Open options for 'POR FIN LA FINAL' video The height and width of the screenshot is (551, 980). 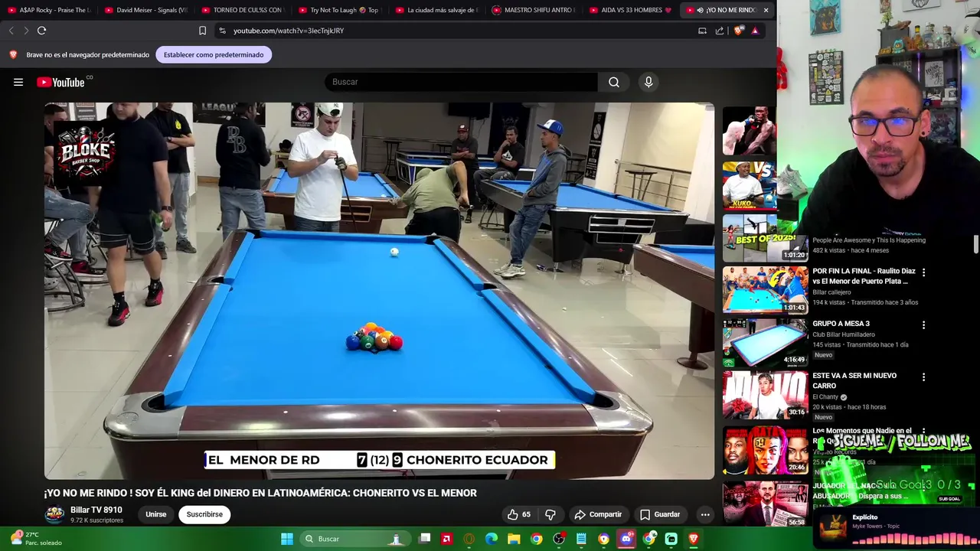[923, 272]
